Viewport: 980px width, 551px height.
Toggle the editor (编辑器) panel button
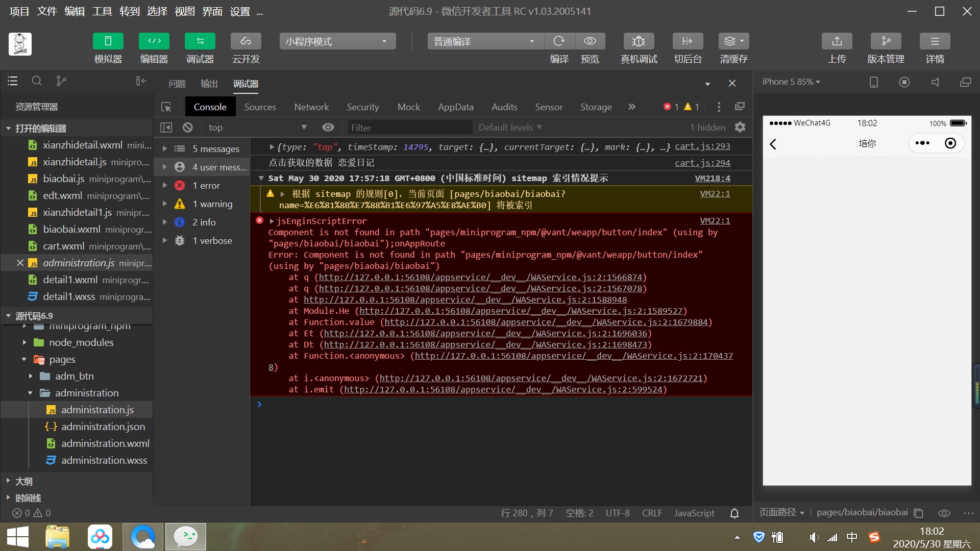pyautogui.click(x=154, y=41)
